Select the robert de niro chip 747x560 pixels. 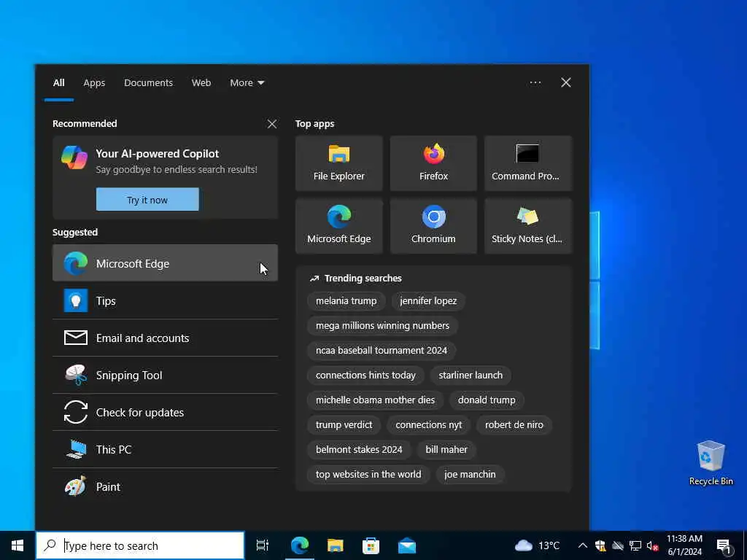coord(514,424)
